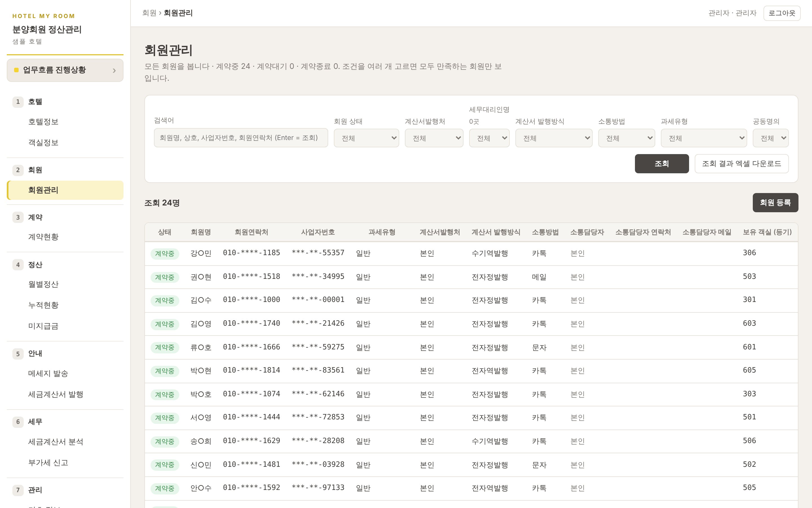Open the 계산서발행처 filter dropdown

(x=434, y=138)
